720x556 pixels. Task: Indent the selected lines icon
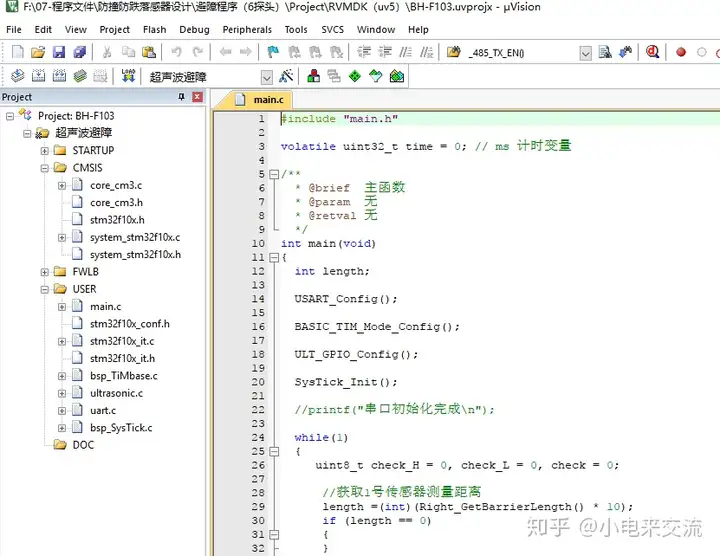tap(364, 52)
